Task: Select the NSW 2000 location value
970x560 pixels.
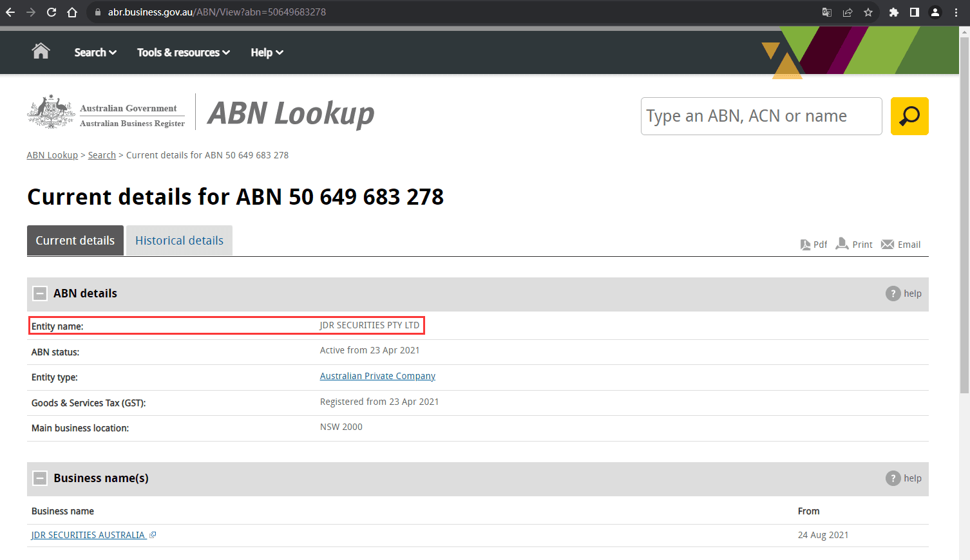Action: (x=341, y=427)
